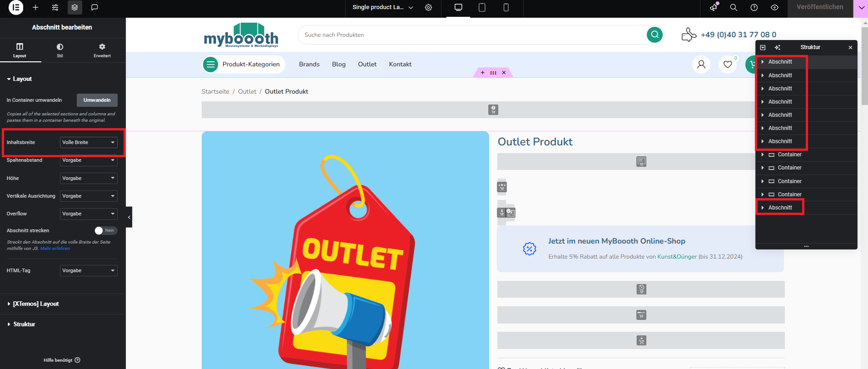Click the phone number +49 (0)40 31 77 08 0
This screenshot has width=868, height=369.
coord(739,35)
